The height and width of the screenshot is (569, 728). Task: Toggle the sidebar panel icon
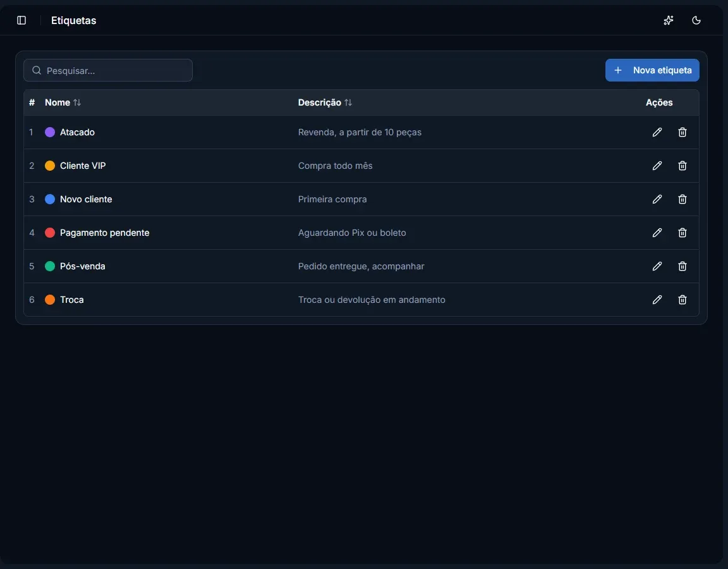coord(21,20)
